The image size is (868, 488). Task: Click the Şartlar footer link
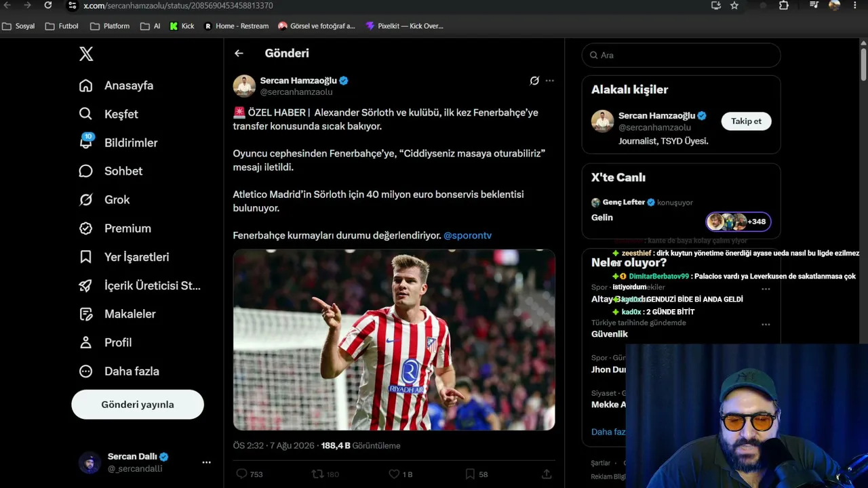pos(601,464)
